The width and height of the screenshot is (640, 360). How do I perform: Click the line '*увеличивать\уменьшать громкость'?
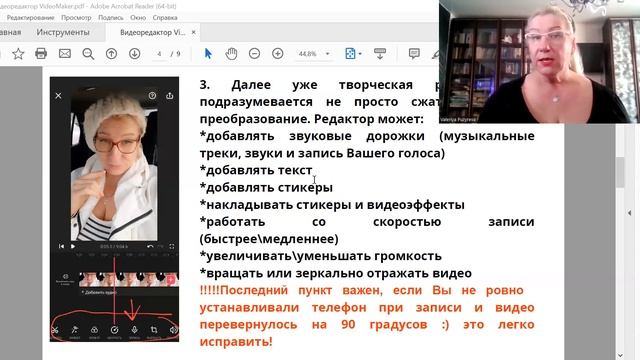(x=320, y=256)
